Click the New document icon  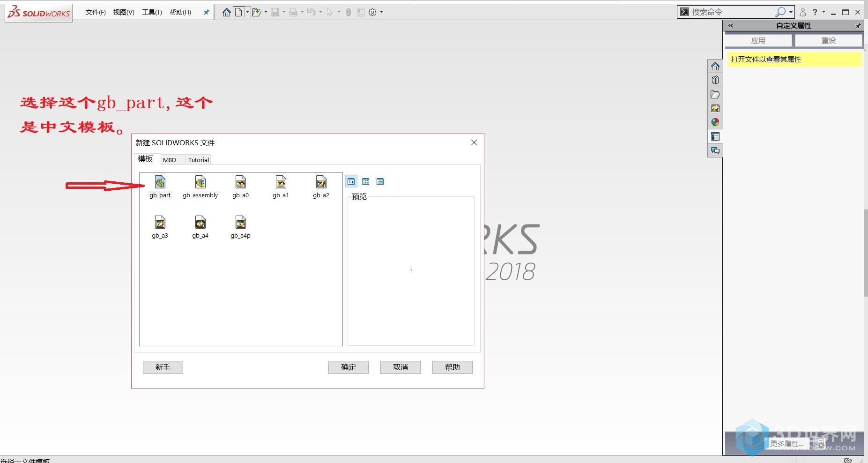[238, 12]
